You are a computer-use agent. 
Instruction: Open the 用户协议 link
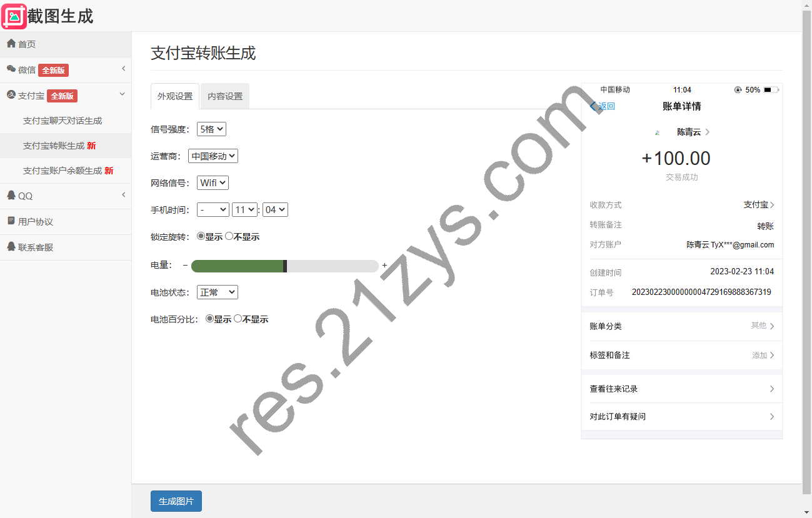(x=66, y=221)
